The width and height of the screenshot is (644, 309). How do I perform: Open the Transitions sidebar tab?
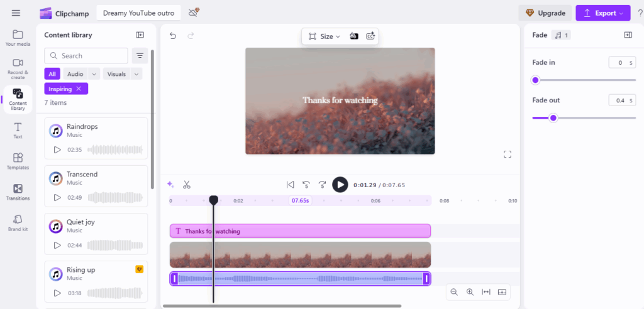[x=18, y=192]
